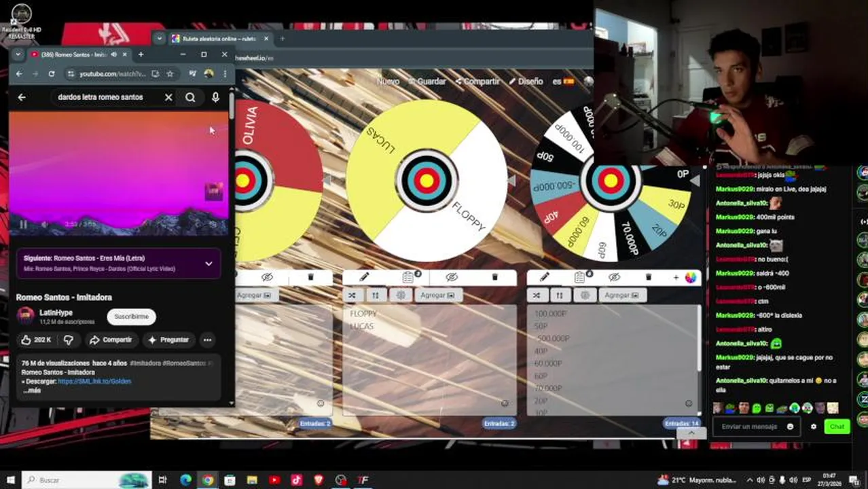Open new tab in YouTube window

pyautogui.click(x=141, y=54)
